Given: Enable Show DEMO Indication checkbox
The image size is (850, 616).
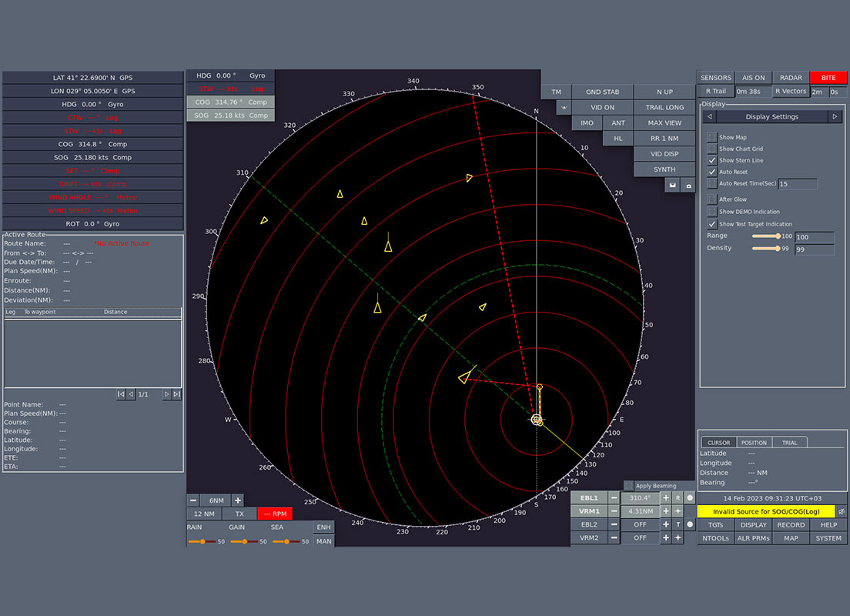Looking at the screenshot, I should [x=711, y=212].
